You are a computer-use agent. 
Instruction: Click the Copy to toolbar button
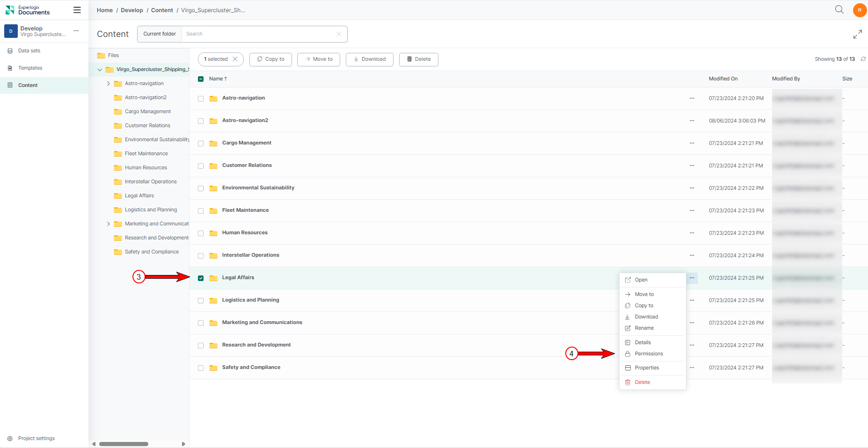pyautogui.click(x=270, y=59)
